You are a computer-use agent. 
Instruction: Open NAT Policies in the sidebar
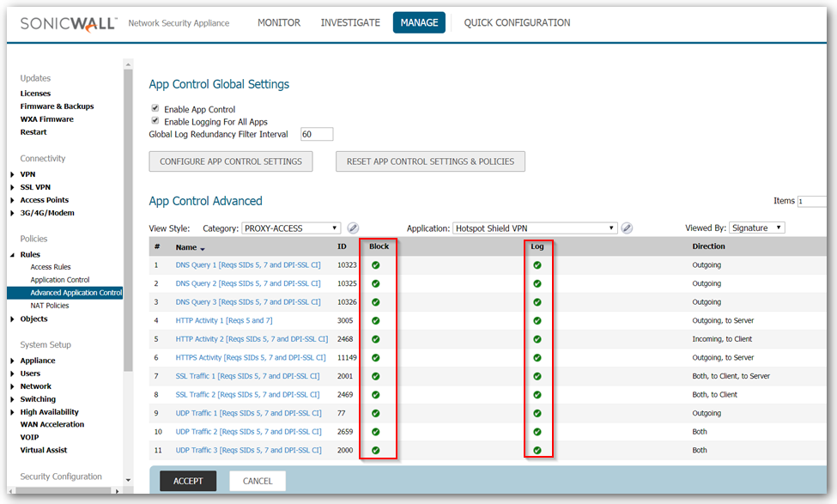pyautogui.click(x=50, y=306)
